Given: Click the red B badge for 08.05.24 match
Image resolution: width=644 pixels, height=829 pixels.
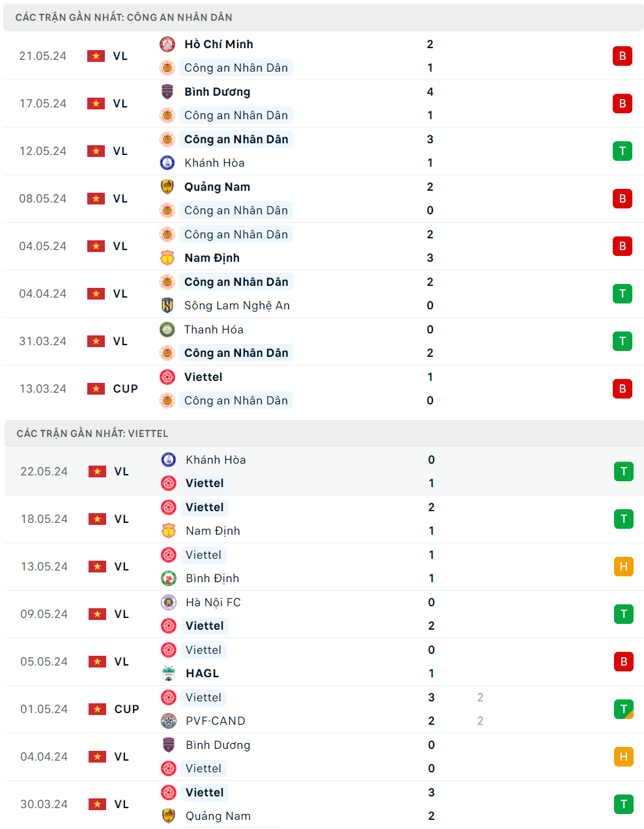Looking at the screenshot, I should (622, 199).
